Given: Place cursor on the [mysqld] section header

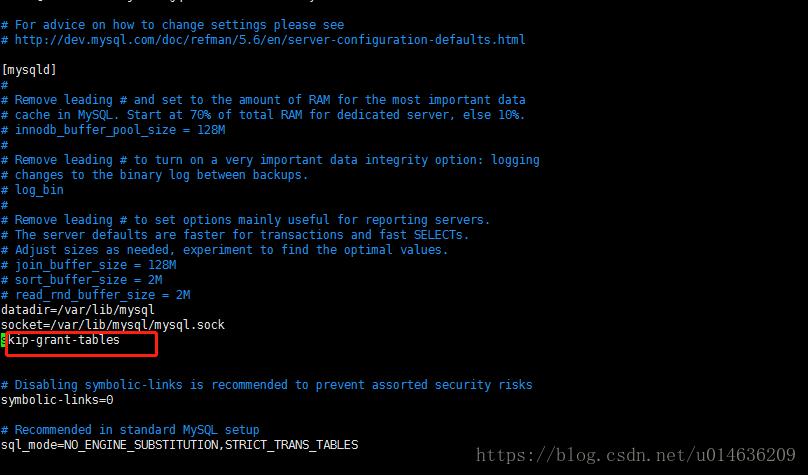Looking at the screenshot, I should [29, 70].
